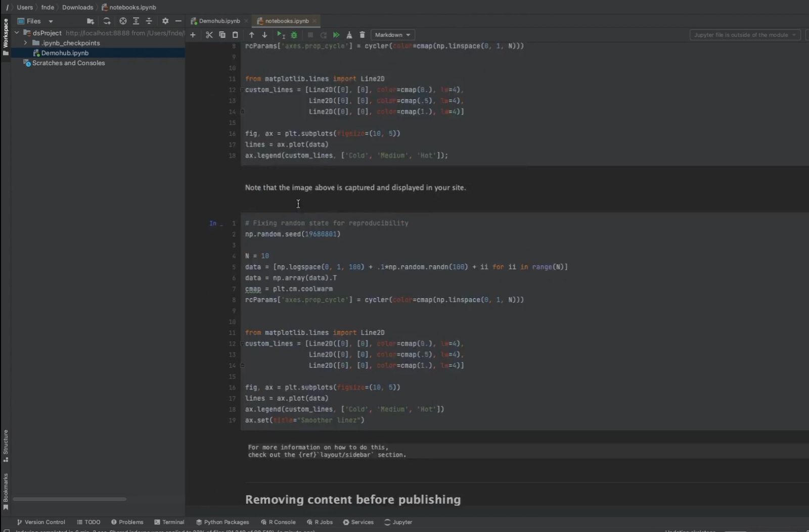Click 'cmap = plt.cm.coolwarm' in second cell
The image size is (809, 532).
tap(289, 289)
